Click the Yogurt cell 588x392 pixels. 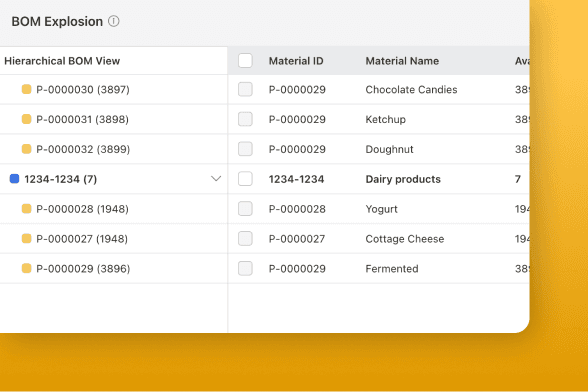click(381, 209)
